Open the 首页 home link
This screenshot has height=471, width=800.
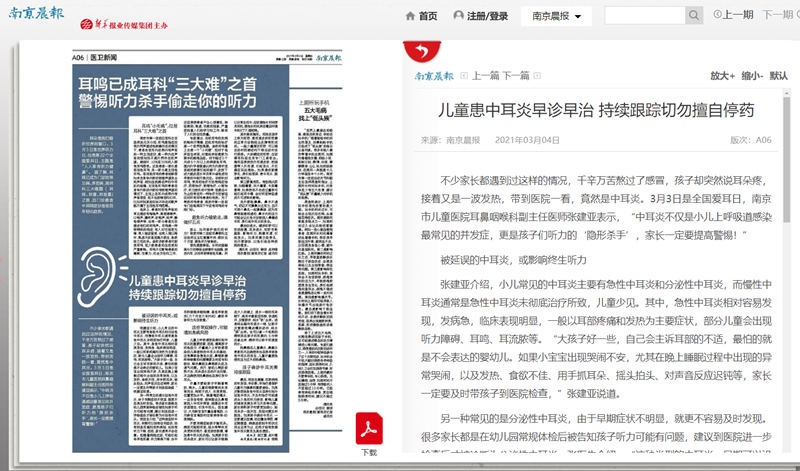(x=428, y=16)
